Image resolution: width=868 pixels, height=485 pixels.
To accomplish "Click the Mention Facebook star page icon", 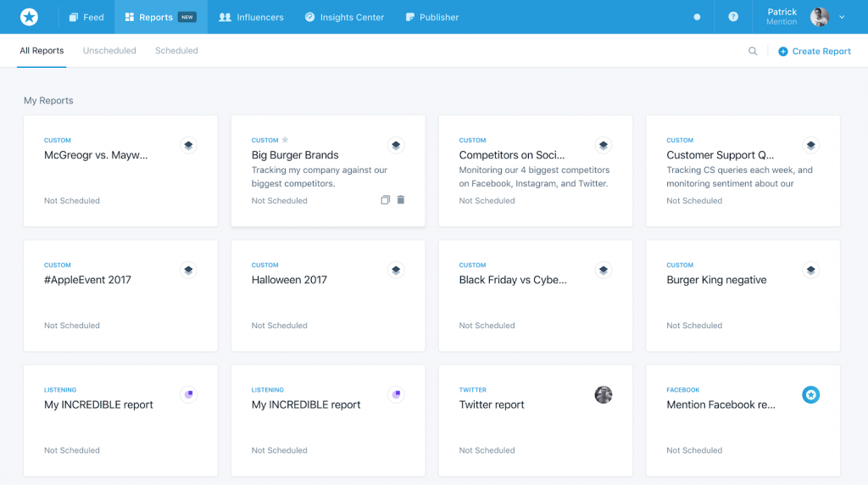I will 811,395.
